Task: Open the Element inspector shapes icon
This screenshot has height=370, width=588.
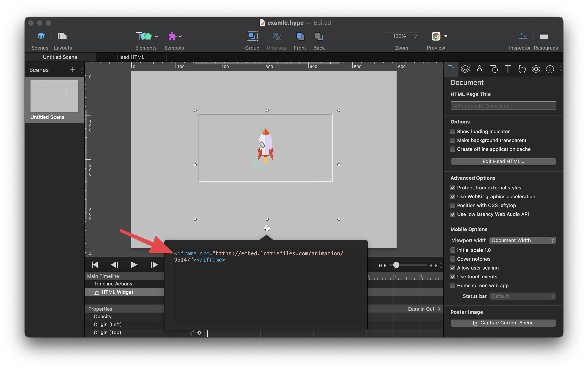Action: 493,69
